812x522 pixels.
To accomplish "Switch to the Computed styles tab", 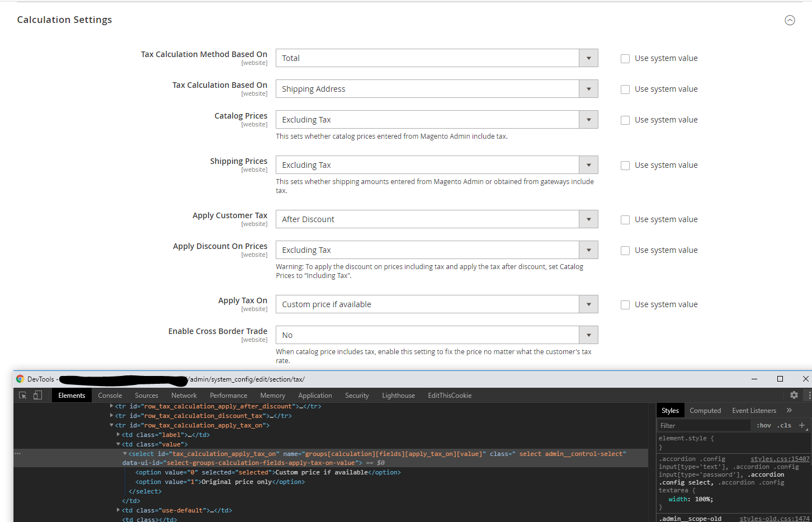I will 705,411.
